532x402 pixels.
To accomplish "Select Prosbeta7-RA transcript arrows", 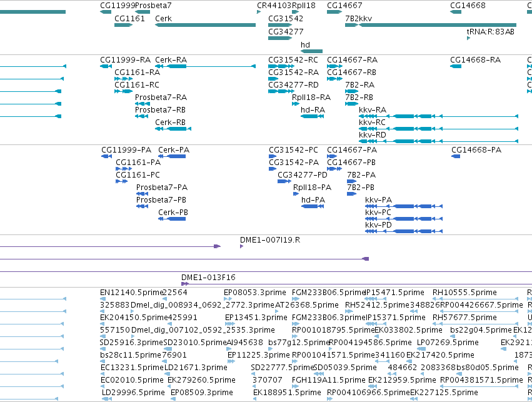I will click(143, 103).
